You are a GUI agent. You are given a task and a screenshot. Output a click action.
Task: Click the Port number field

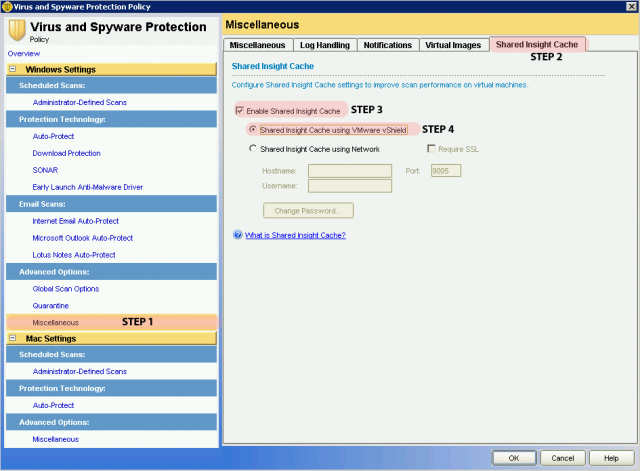(x=445, y=171)
